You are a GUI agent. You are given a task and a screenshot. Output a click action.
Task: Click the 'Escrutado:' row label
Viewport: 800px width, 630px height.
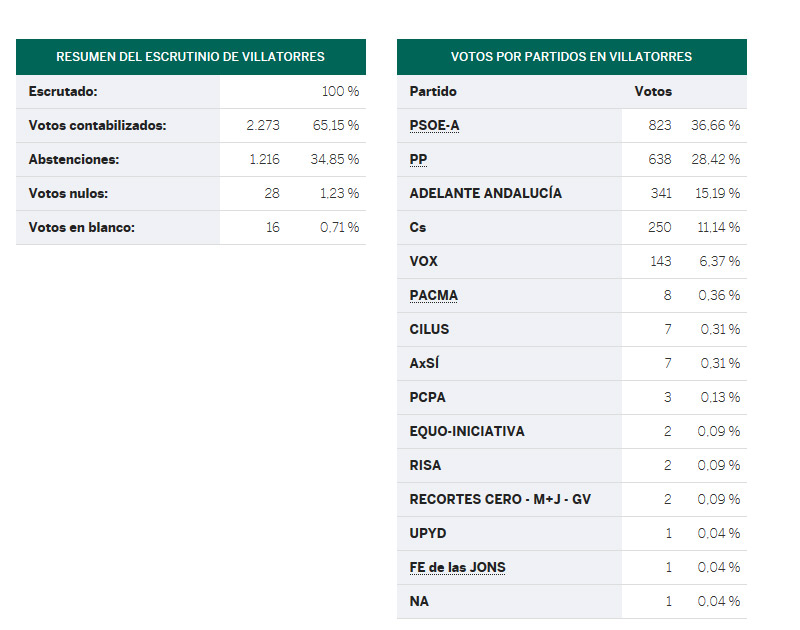coord(63,92)
